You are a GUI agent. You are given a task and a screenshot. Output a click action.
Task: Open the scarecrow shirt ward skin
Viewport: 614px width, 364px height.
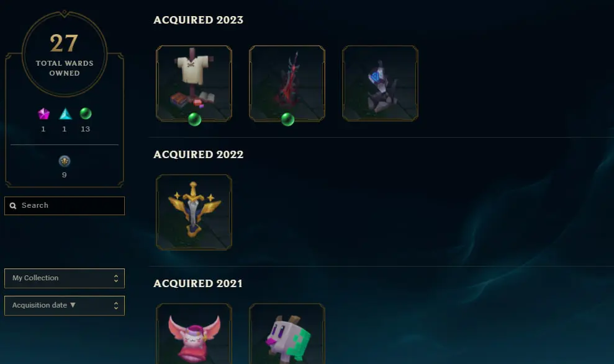coord(194,83)
